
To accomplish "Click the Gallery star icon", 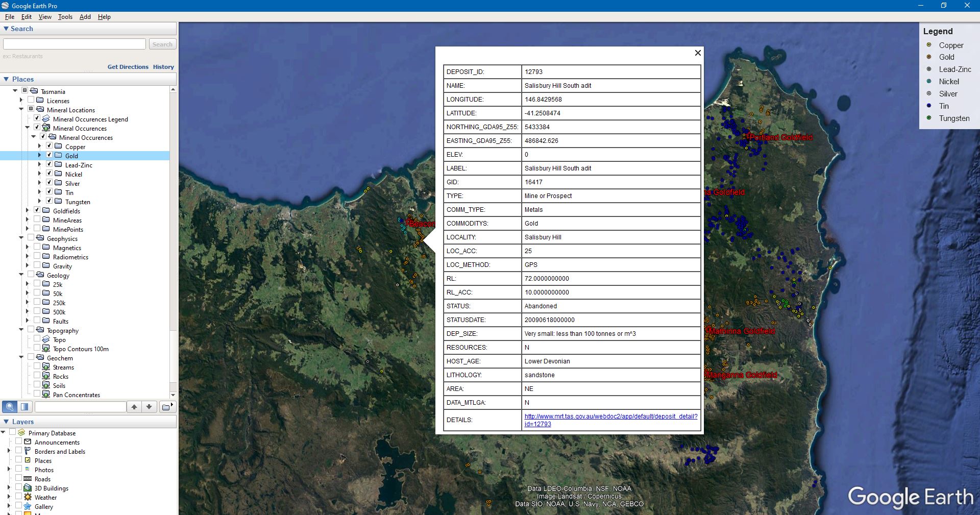I will coord(28,506).
